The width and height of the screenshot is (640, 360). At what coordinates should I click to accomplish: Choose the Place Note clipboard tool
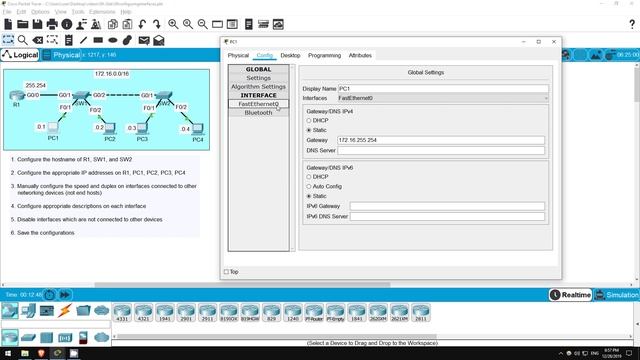coord(69,40)
